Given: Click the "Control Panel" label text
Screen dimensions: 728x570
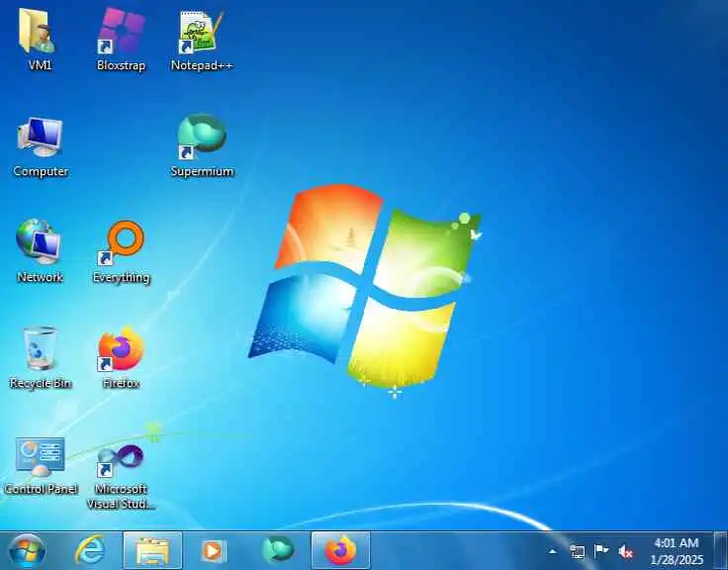Looking at the screenshot, I should (41, 489).
